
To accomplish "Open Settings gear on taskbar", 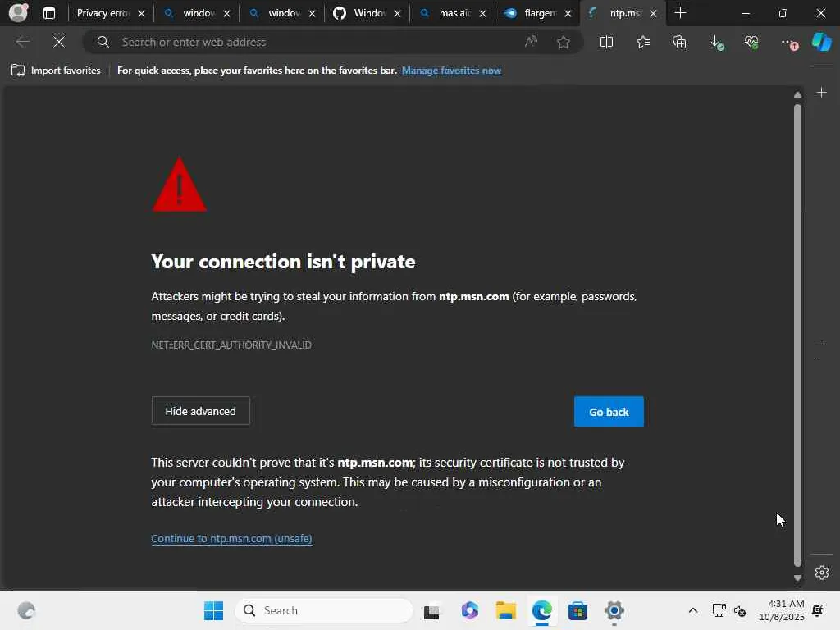I will click(x=614, y=610).
